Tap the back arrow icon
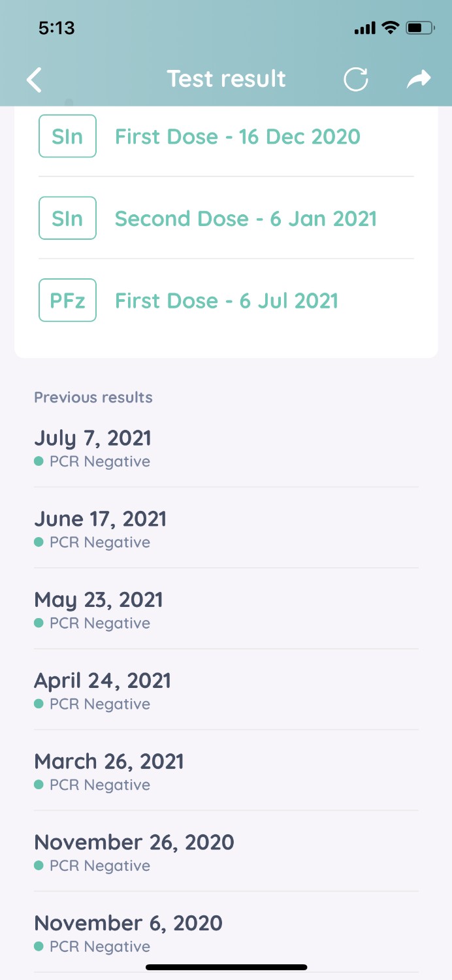This screenshot has width=452, height=980. pyautogui.click(x=34, y=80)
